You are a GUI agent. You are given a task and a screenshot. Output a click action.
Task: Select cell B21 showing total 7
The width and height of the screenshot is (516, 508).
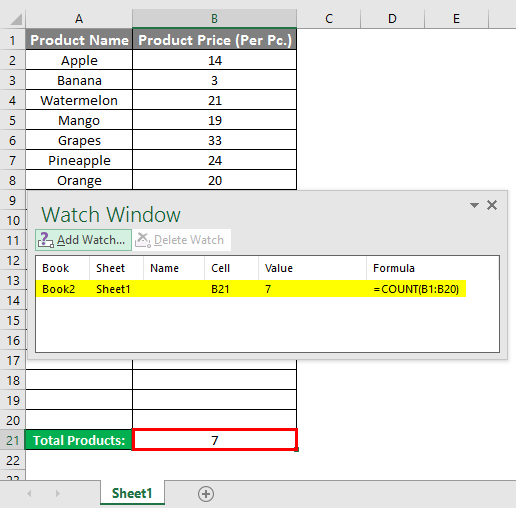(x=214, y=440)
